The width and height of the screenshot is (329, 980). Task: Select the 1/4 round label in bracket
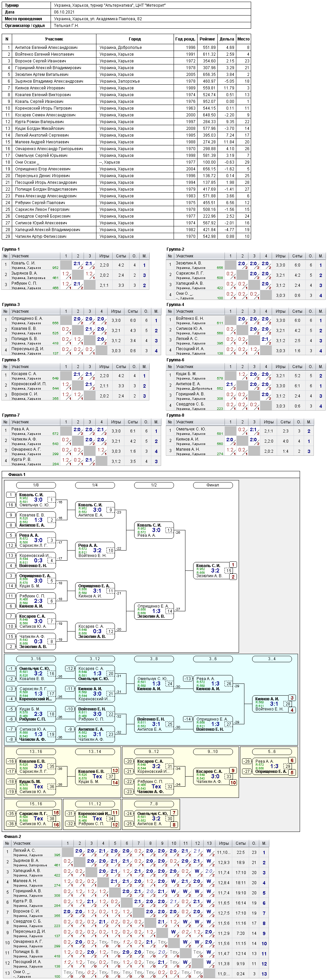pyautogui.click(x=95, y=485)
